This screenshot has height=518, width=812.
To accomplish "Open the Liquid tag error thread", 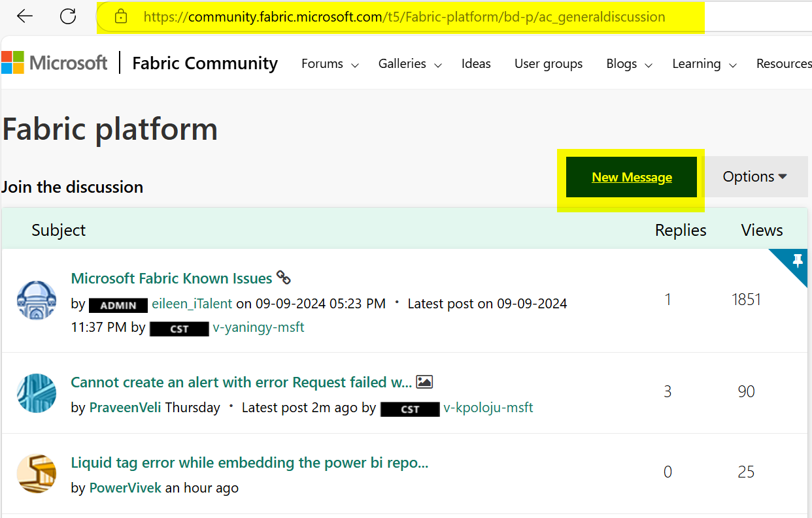I will click(x=249, y=462).
